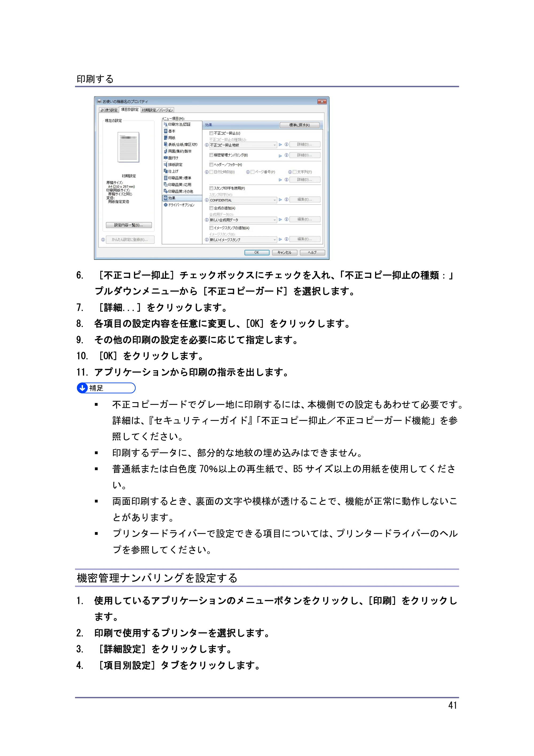Click arrow beside 新しいイメージスタンプ dropdown
Viewport: 534px width, 756px height.
280,239
